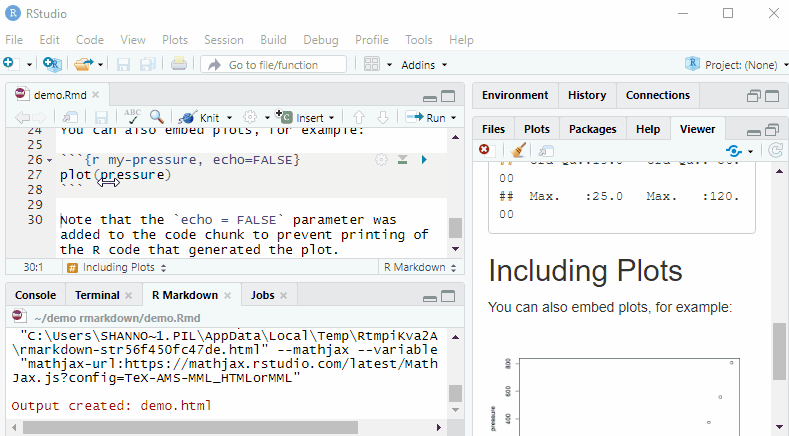Show the document in a new window
The image size is (789, 436).
70,118
